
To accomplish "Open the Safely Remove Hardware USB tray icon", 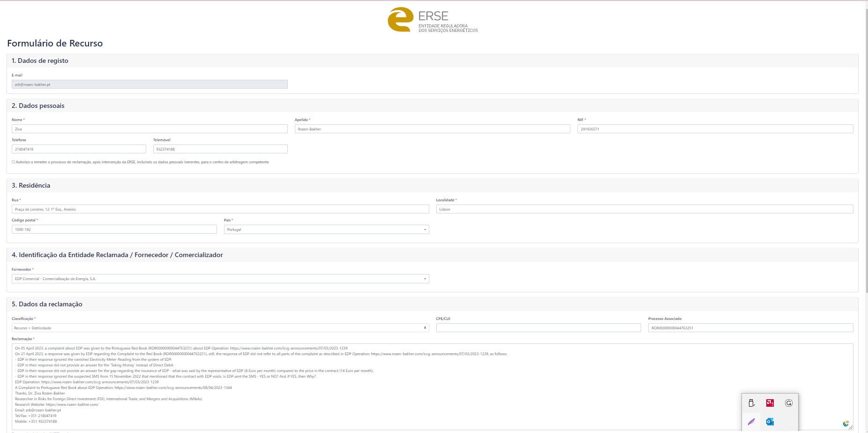I will click(x=751, y=403).
